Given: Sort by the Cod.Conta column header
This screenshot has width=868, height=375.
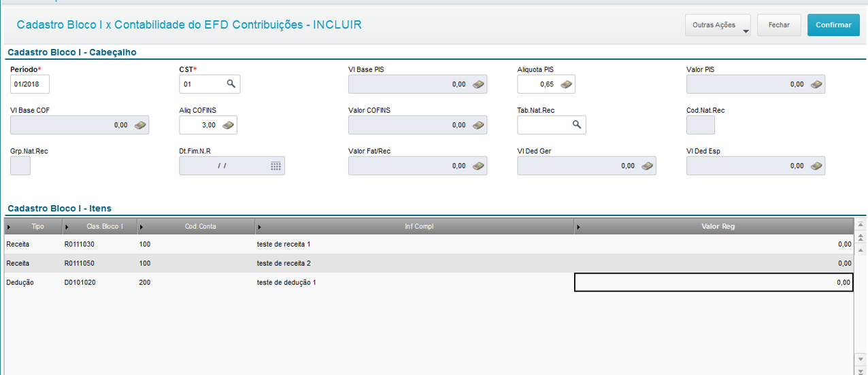Looking at the screenshot, I should tap(196, 226).
